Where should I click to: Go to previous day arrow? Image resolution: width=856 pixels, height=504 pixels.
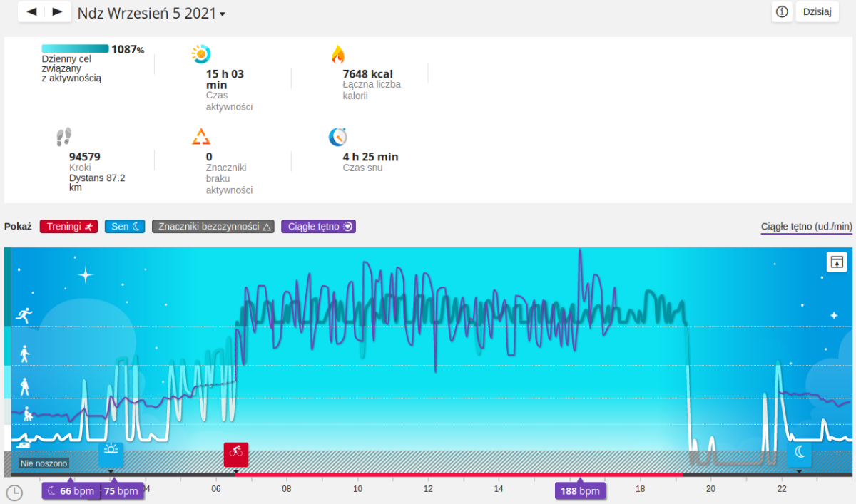[31, 11]
